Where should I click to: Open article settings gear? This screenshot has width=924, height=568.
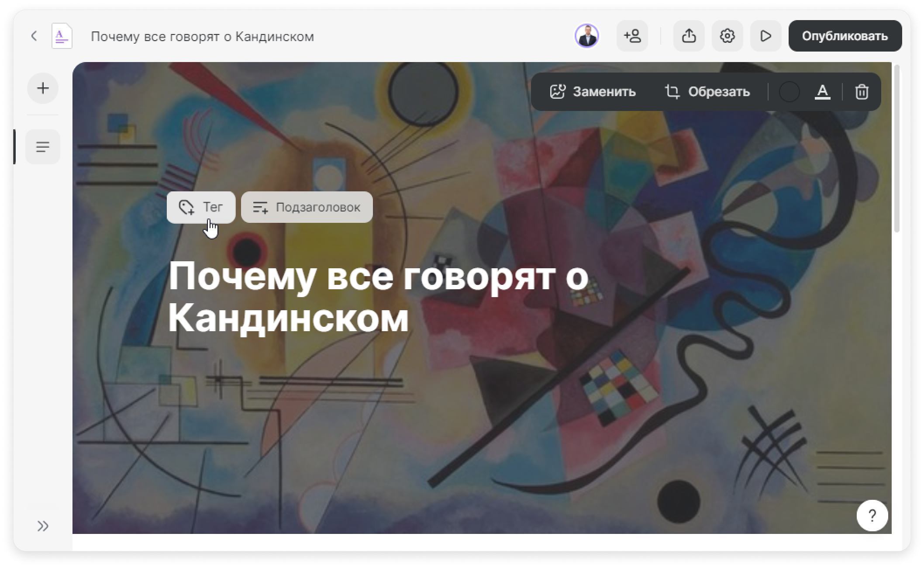[x=727, y=36]
